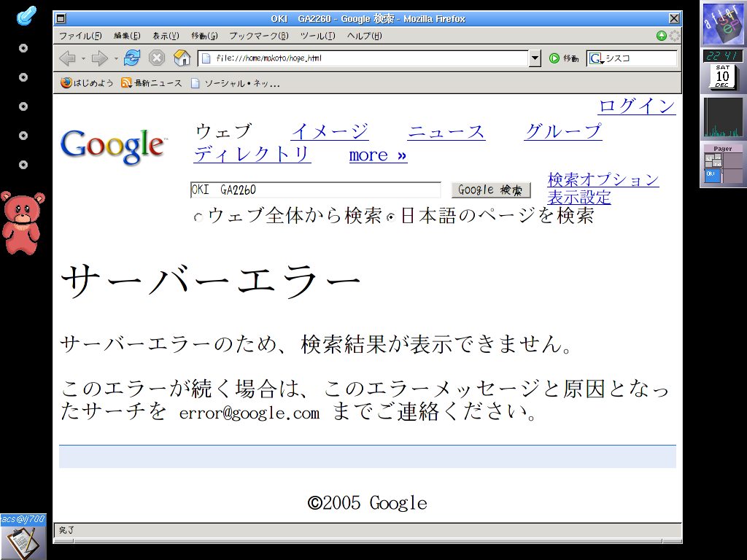
Task: Open the ヘルプ(H) menu
Action: pos(365,36)
